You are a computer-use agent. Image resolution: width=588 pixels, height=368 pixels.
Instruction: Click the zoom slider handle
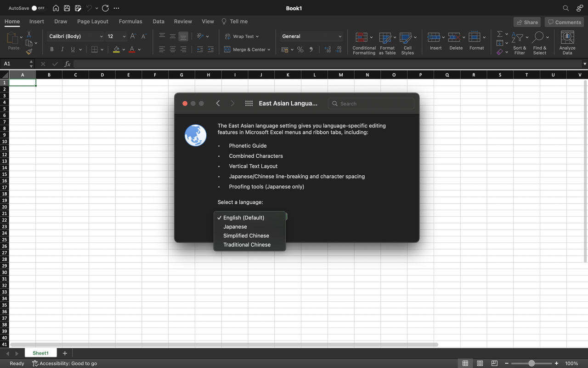click(x=531, y=363)
